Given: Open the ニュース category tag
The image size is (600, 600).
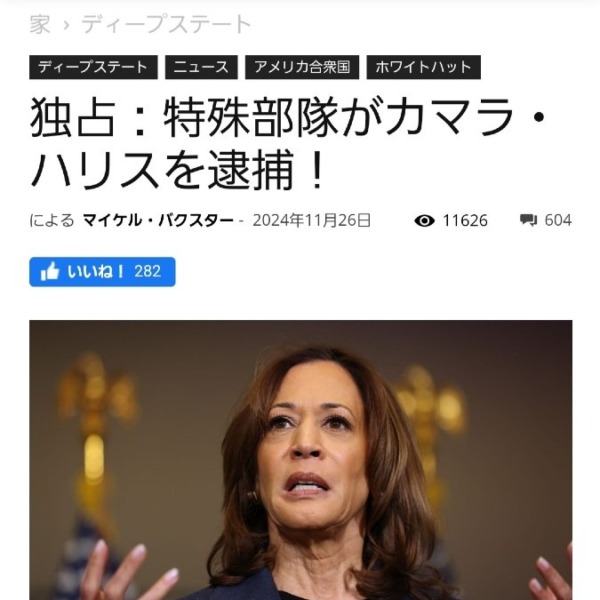Looking at the screenshot, I should tap(201, 67).
